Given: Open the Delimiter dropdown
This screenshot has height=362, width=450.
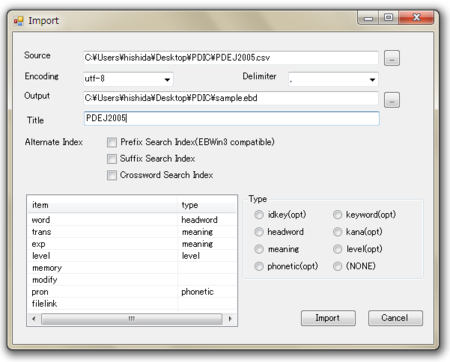Looking at the screenshot, I should (333, 79).
